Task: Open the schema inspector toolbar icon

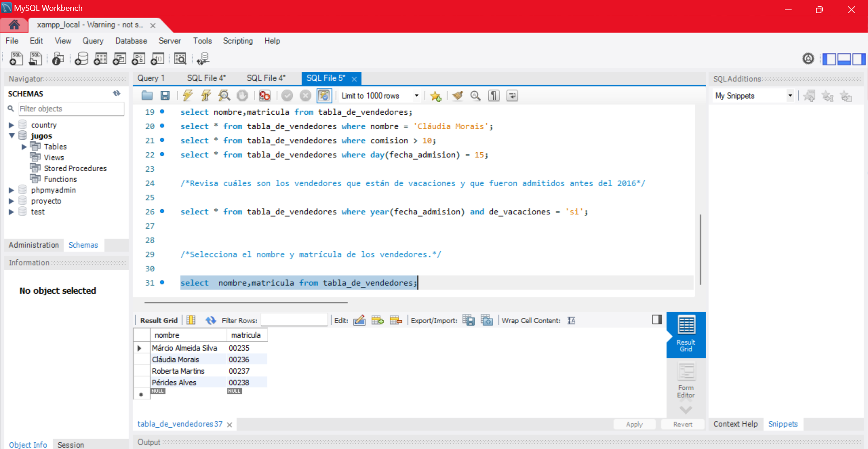Action: click(58, 59)
